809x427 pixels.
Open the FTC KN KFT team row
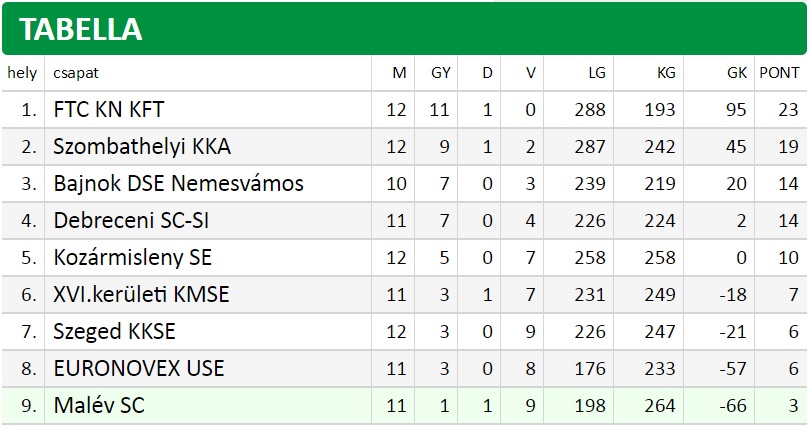[404, 110]
